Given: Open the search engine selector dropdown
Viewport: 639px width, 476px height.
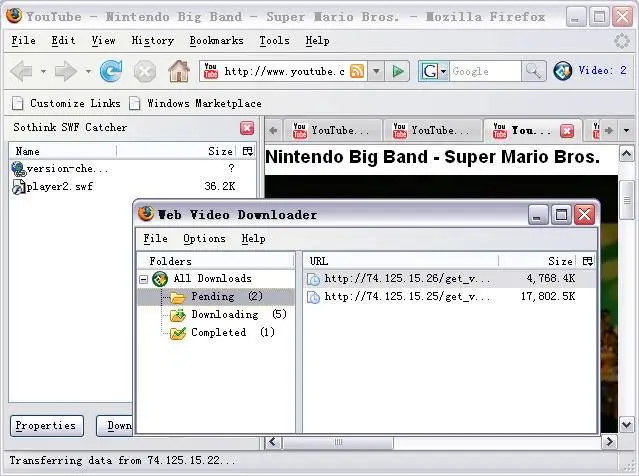Looking at the screenshot, I should tap(443, 71).
